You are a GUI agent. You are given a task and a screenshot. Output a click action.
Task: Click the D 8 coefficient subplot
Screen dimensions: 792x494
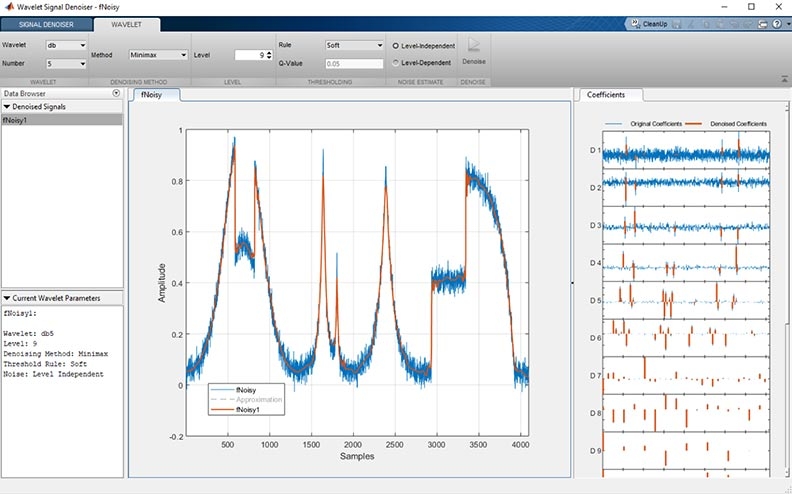click(686, 413)
